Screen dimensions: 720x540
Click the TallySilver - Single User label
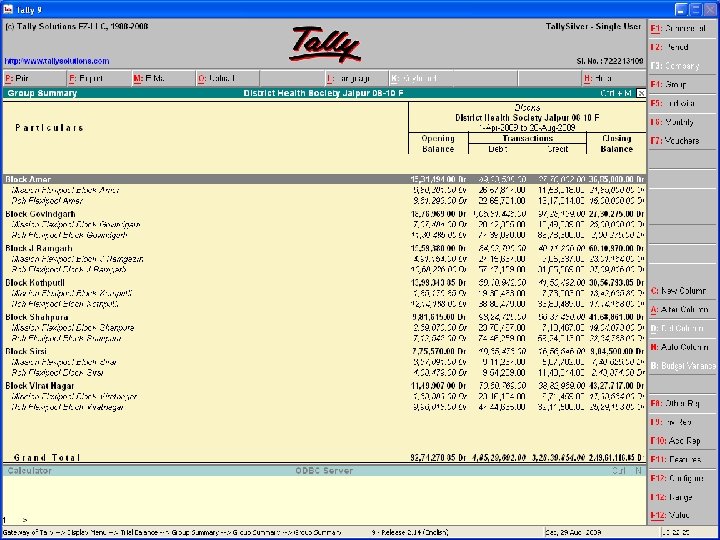tap(593, 27)
